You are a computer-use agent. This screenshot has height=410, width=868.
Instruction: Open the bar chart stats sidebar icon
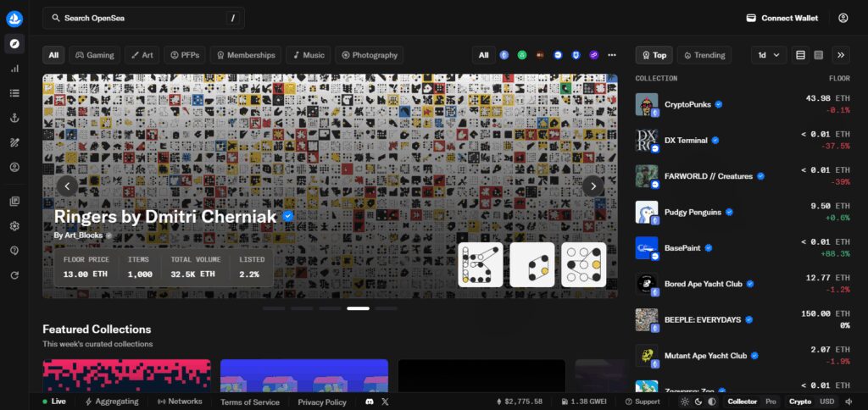coord(14,69)
